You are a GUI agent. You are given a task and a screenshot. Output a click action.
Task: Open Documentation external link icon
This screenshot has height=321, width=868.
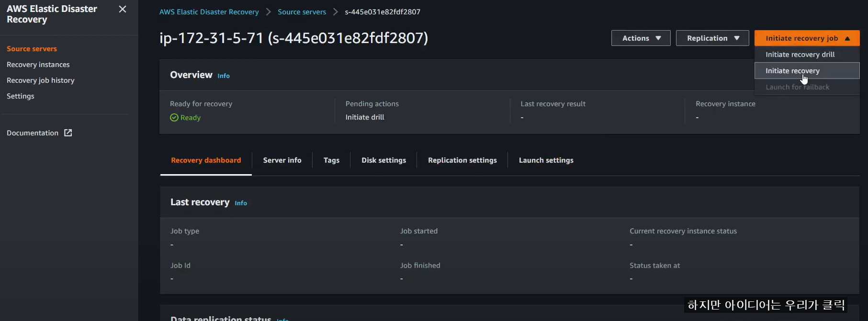point(68,133)
